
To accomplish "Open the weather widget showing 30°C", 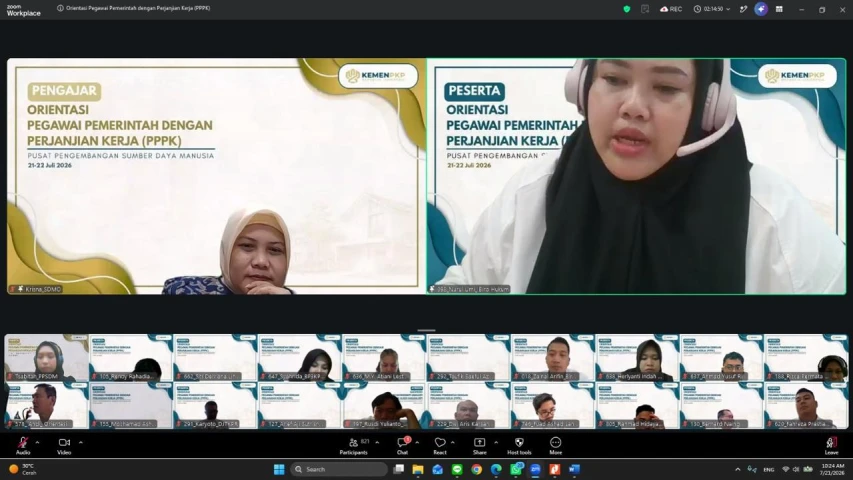I will 23,469.
